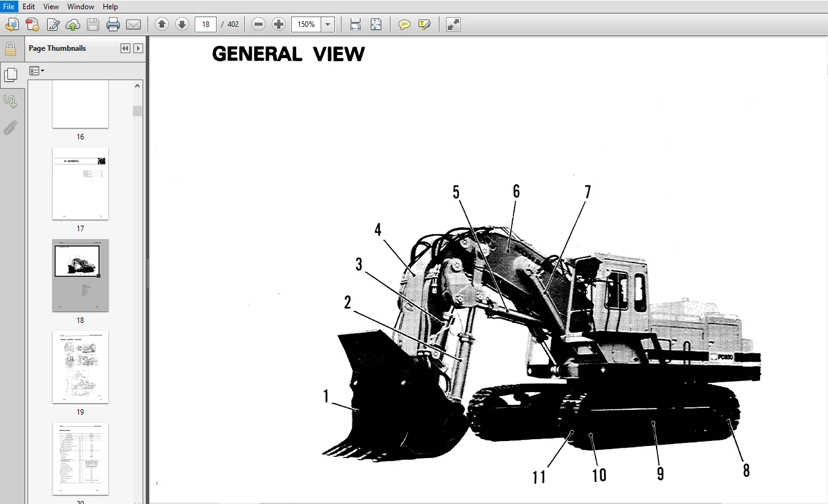This screenshot has height=504, width=828.
Task: Click the Create PDF toolbar icon
Action: (x=32, y=24)
